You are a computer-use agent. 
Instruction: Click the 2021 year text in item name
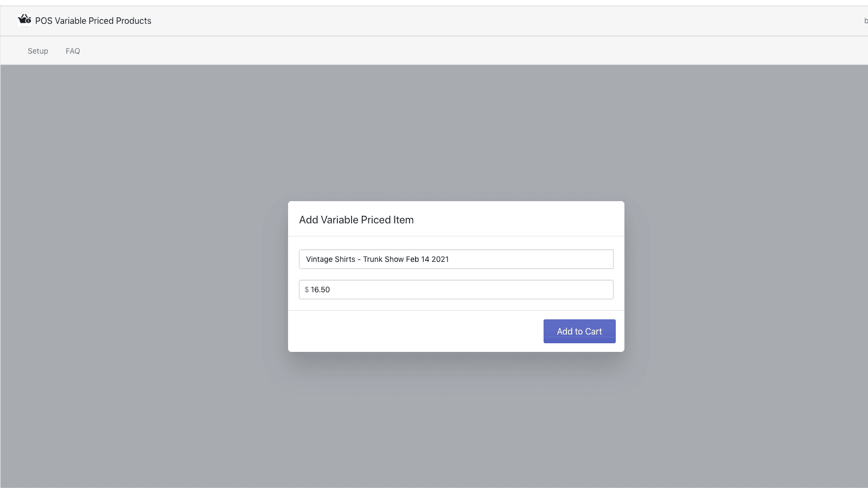tap(440, 259)
